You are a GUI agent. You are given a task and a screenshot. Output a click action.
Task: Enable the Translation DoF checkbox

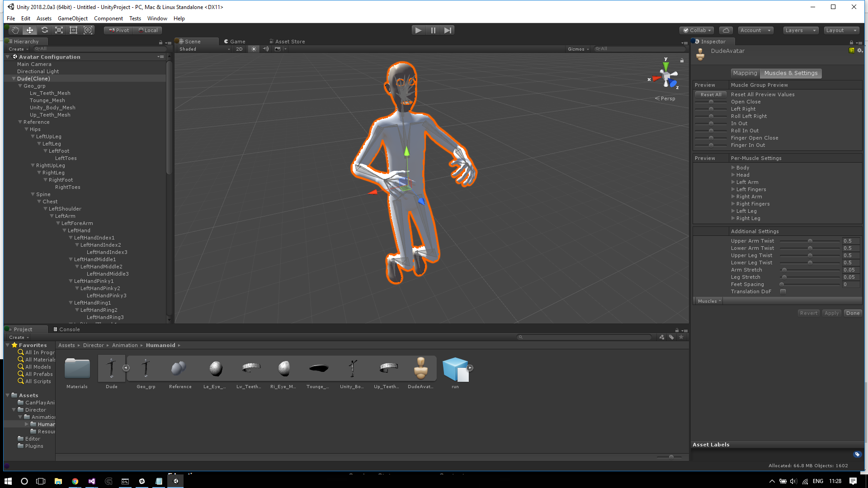(783, 291)
